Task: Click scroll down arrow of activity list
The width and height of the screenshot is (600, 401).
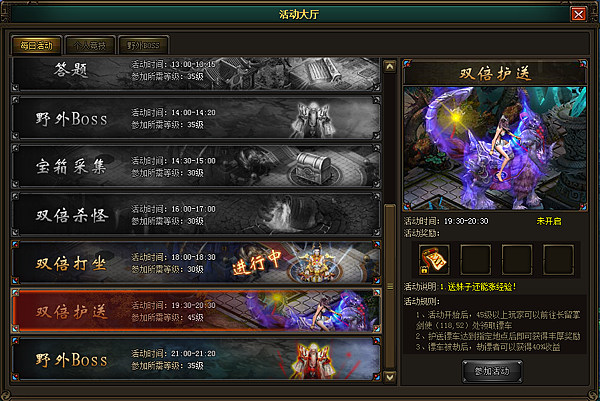Action: point(390,377)
